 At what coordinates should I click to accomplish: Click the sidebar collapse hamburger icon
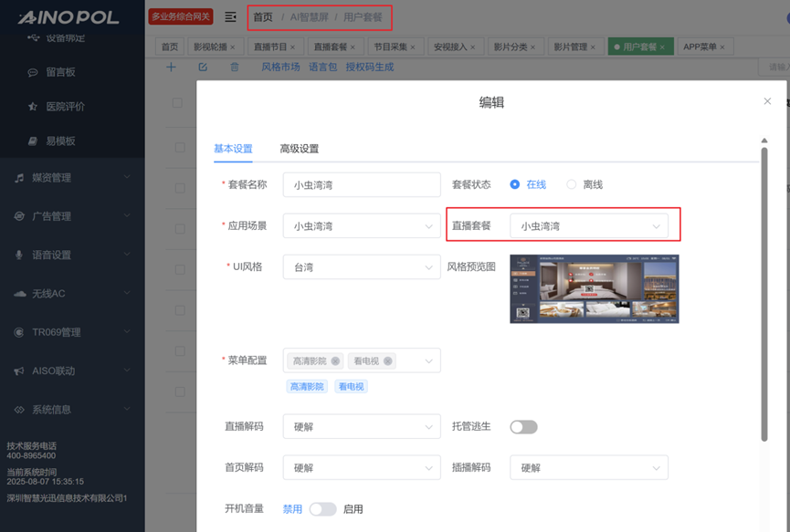click(230, 16)
